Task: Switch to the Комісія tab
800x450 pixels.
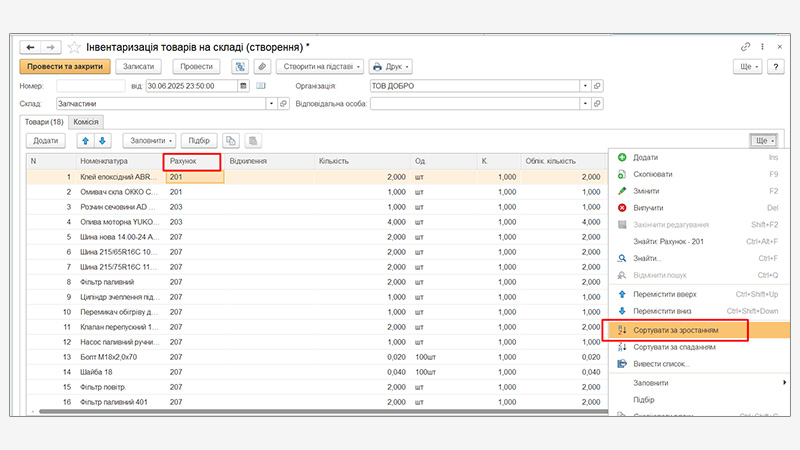Action: [87, 121]
